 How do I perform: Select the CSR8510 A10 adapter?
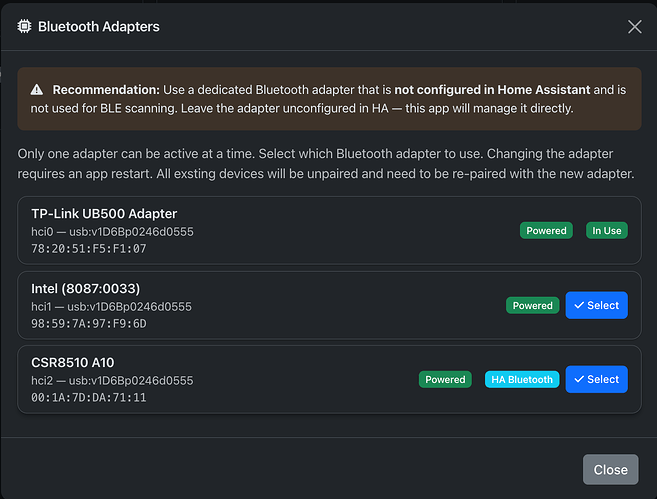[x=596, y=380]
